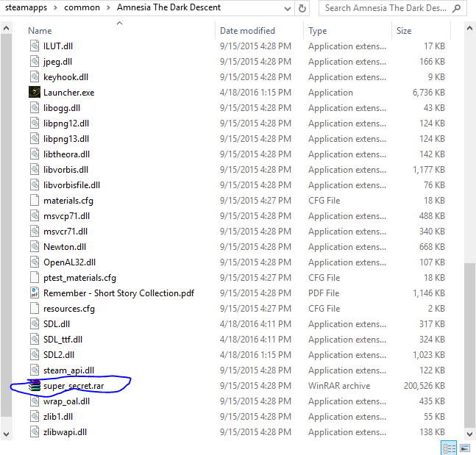Click the SDL.dll file icon
Screen dimensions: 476x455
[35, 324]
